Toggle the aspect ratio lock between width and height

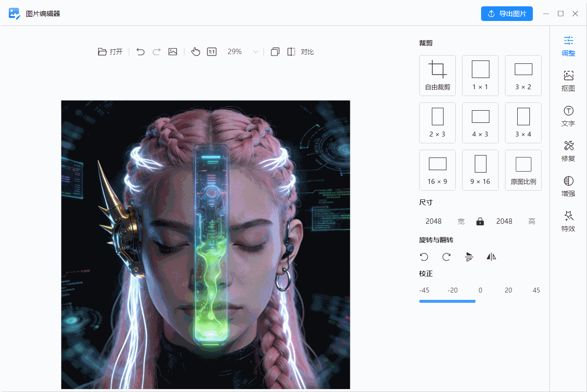480,221
